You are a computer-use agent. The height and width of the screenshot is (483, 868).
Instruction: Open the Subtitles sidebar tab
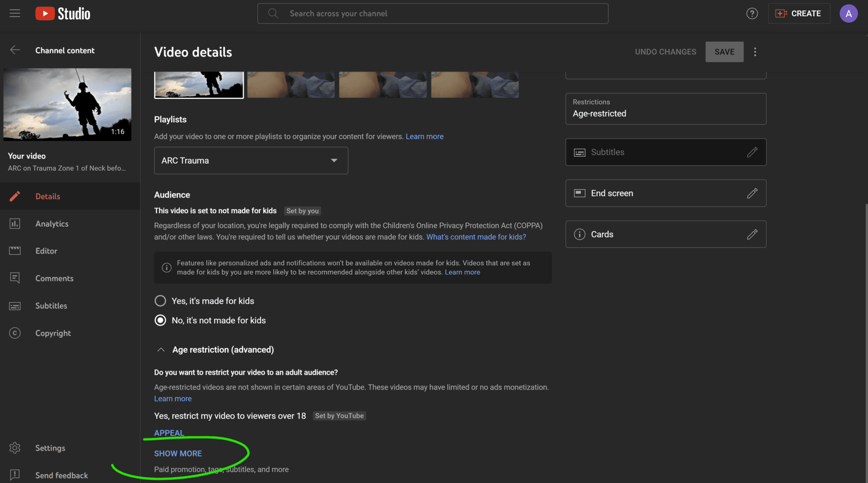click(70, 306)
